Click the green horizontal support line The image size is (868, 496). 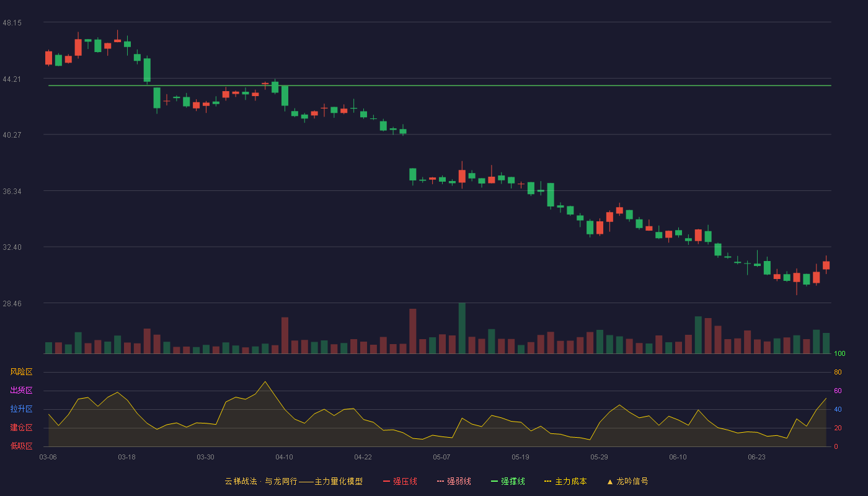440,86
